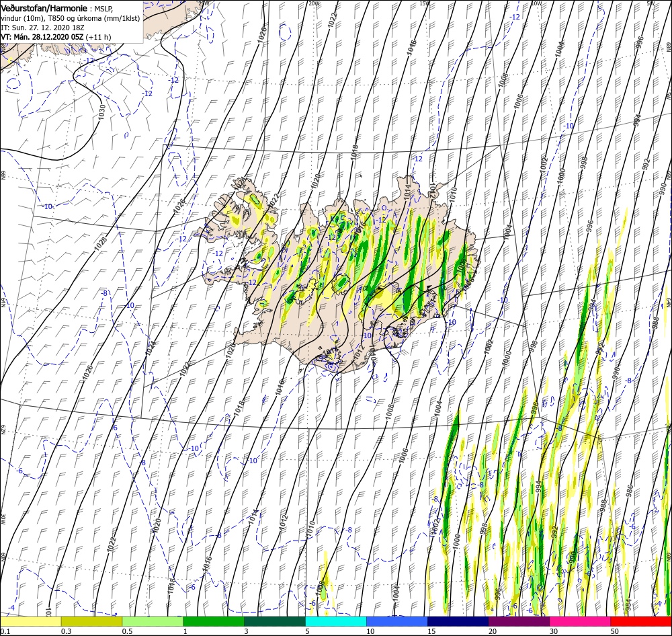The image size is (672, 636).
Task: Click the "3" legend scale label
Action: 247,631
